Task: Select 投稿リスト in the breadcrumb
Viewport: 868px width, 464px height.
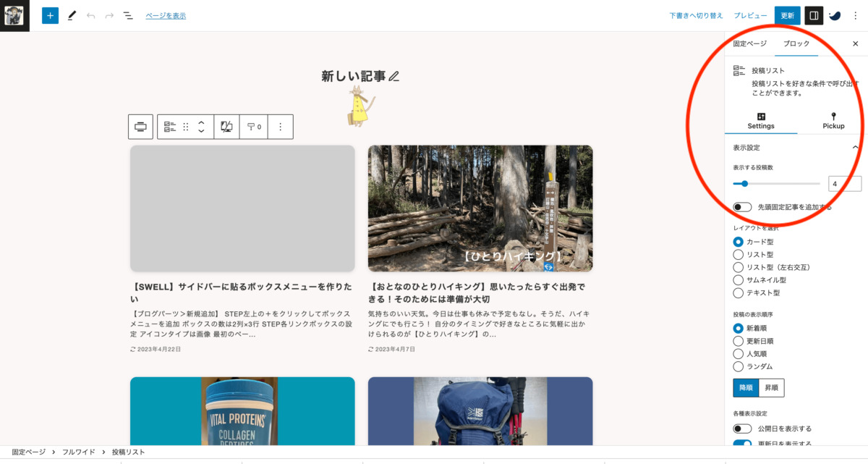Action: pos(128,452)
